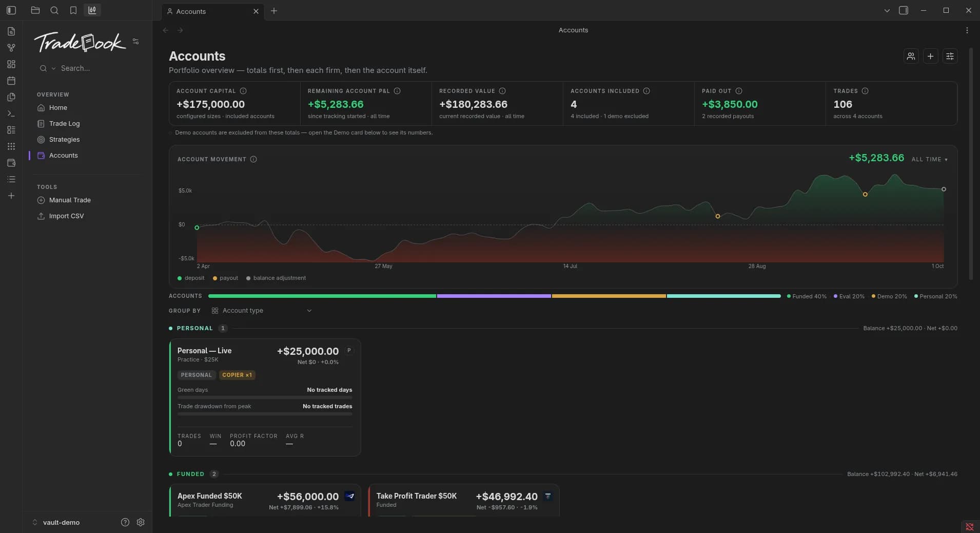Click the info icon beside Account Movement
The image size is (980, 533).
(x=253, y=159)
